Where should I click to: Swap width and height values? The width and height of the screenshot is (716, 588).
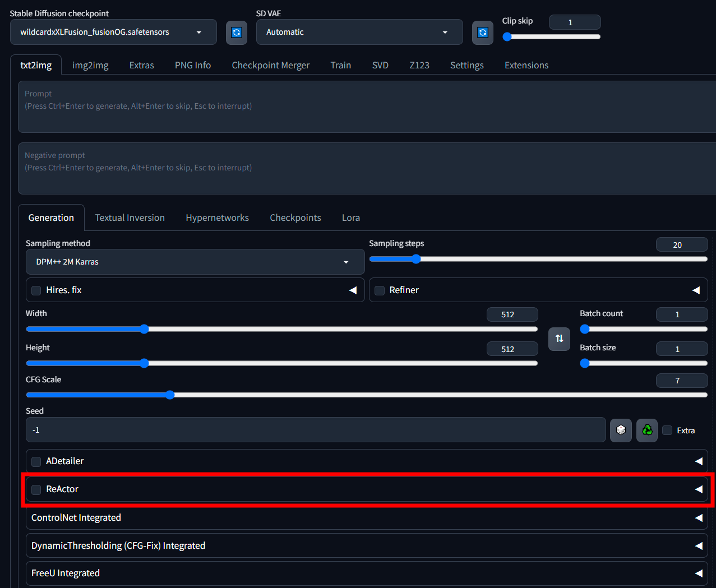559,339
